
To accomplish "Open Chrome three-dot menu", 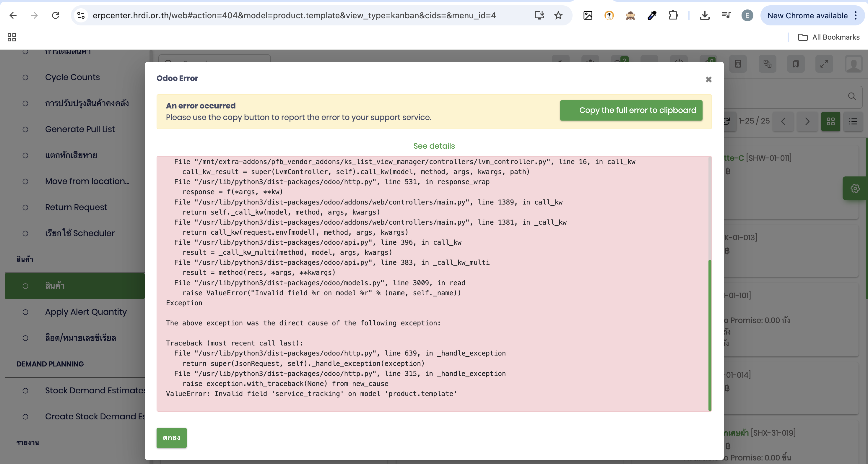I will click(856, 15).
